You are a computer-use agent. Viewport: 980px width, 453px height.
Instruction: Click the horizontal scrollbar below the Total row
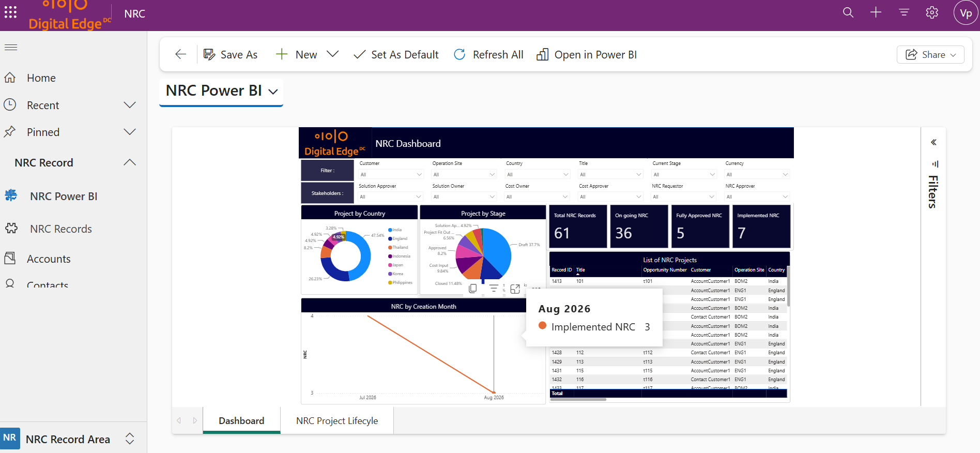(x=578, y=399)
